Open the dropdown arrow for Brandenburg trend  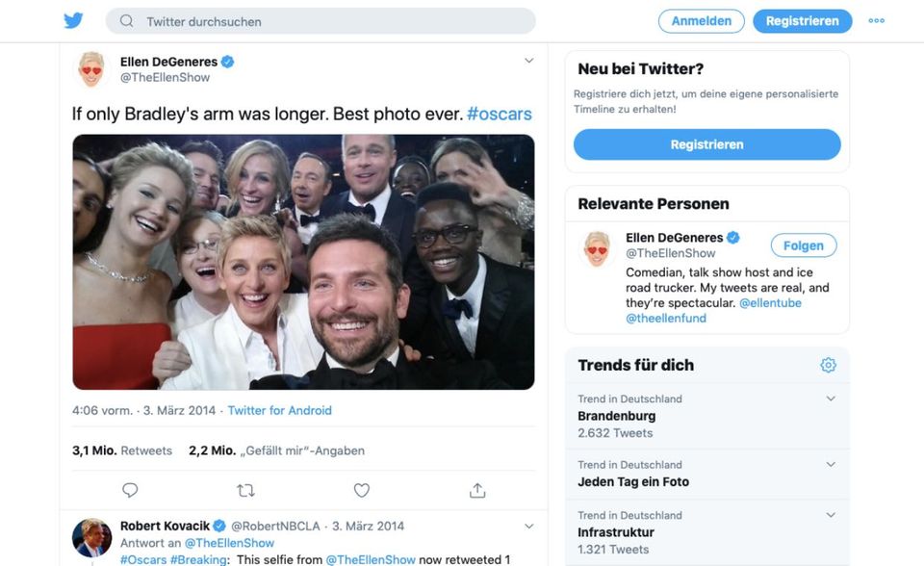(x=831, y=399)
